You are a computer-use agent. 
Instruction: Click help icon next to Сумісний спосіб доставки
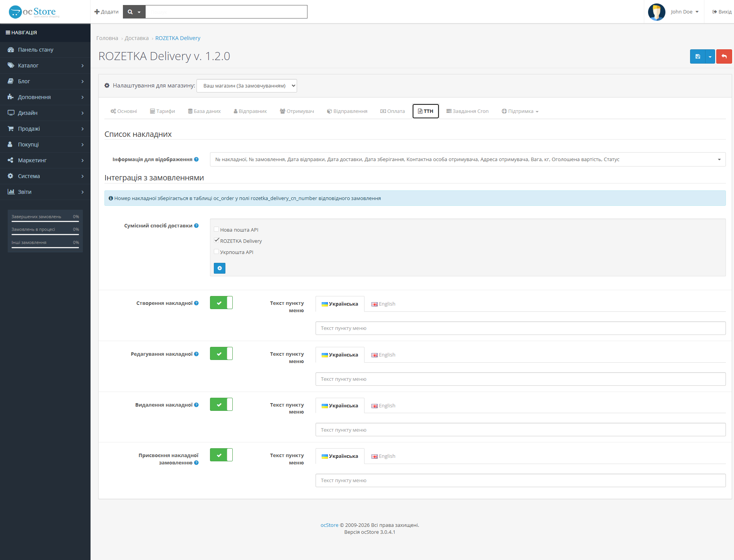(197, 226)
